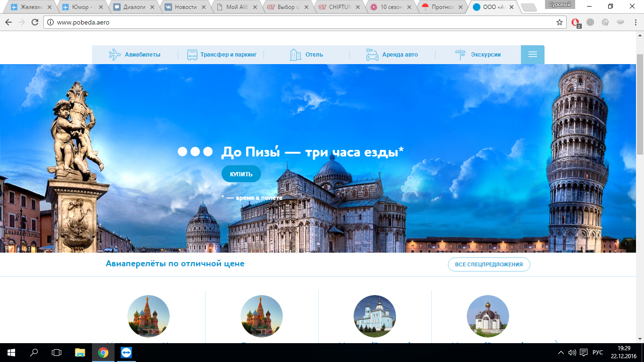644x362 pixels.
Task: Open TeamViewer from the taskbar
Action: point(126,353)
